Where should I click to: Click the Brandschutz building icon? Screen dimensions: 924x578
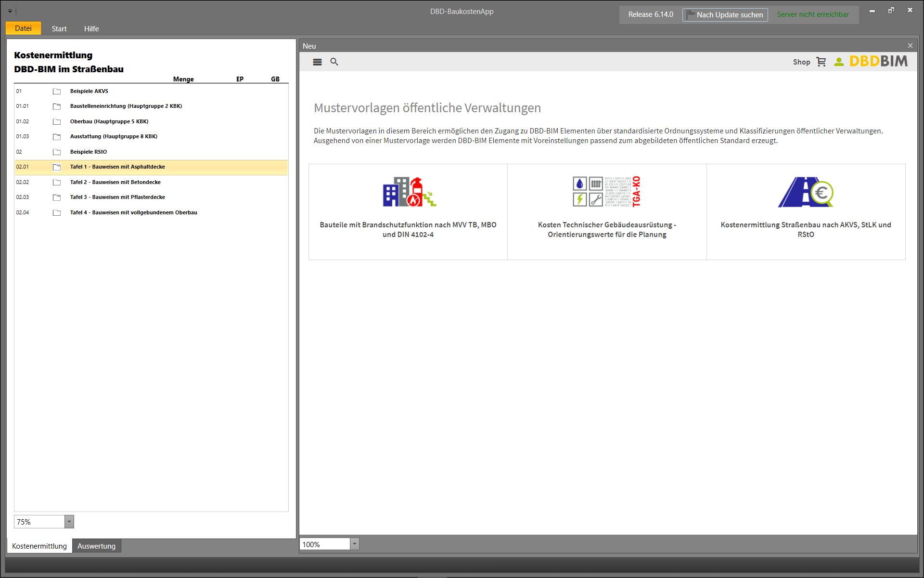pyautogui.click(x=409, y=192)
